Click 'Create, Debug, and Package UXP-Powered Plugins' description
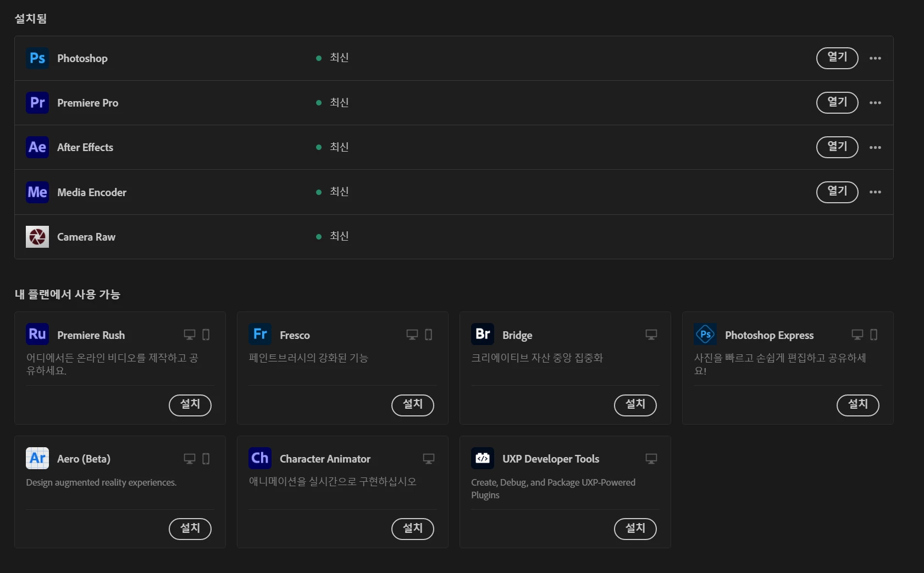Image resolution: width=924 pixels, height=573 pixels. [554, 489]
